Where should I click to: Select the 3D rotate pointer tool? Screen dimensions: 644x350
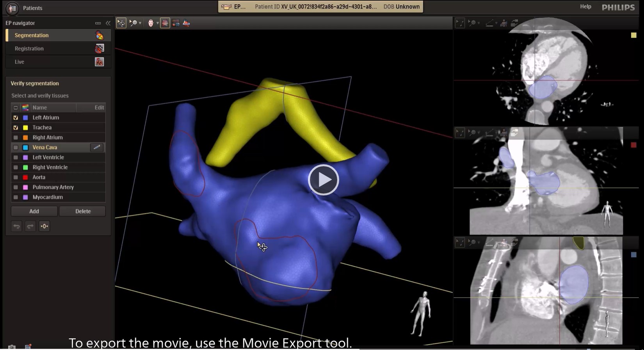121,23
